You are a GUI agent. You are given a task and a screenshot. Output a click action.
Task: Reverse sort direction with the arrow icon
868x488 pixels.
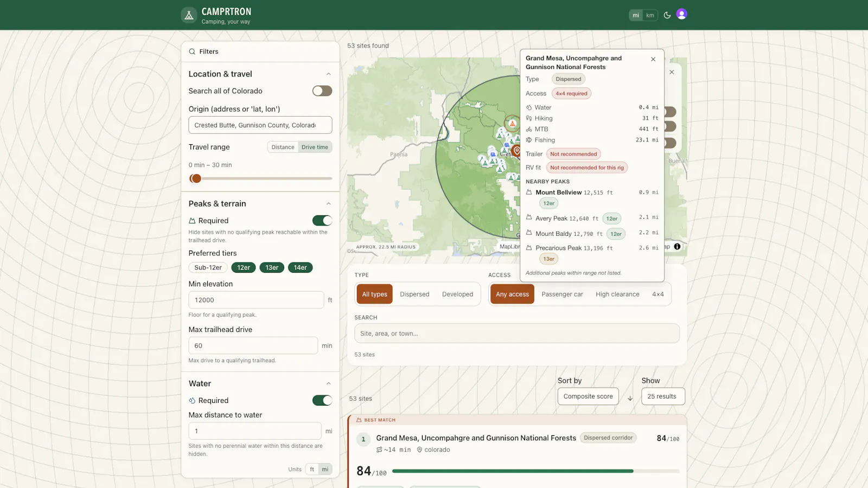(x=630, y=398)
